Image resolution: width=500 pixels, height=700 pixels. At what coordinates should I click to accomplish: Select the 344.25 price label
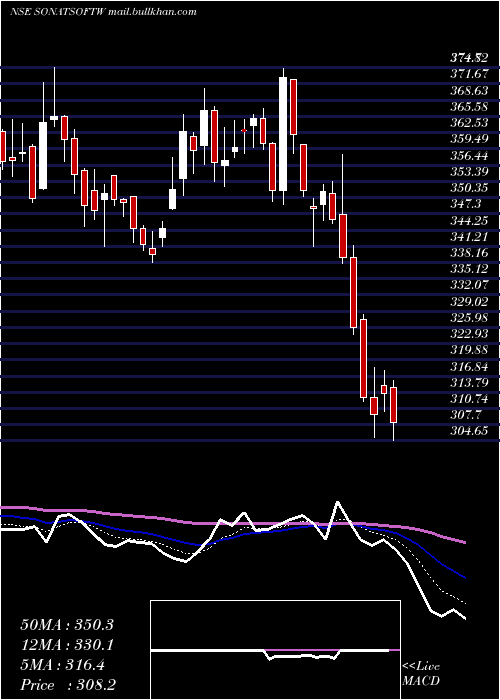[x=469, y=220]
